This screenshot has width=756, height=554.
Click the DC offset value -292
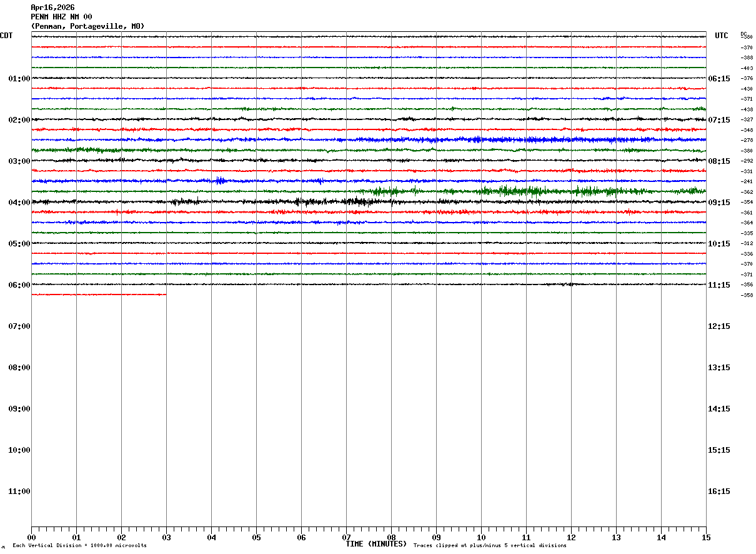click(x=747, y=161)
